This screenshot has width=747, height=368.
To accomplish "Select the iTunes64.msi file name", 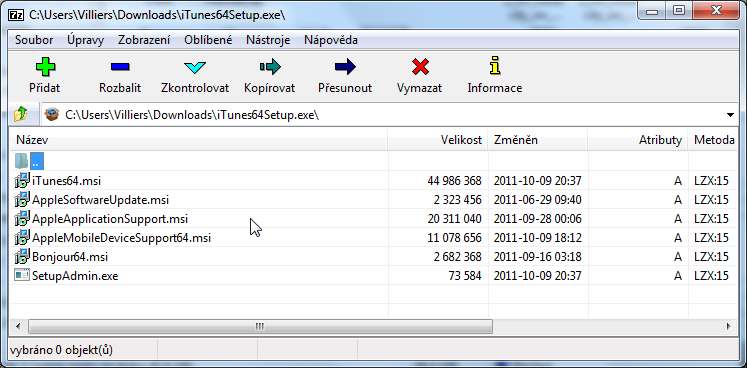I will pos(66,181).
